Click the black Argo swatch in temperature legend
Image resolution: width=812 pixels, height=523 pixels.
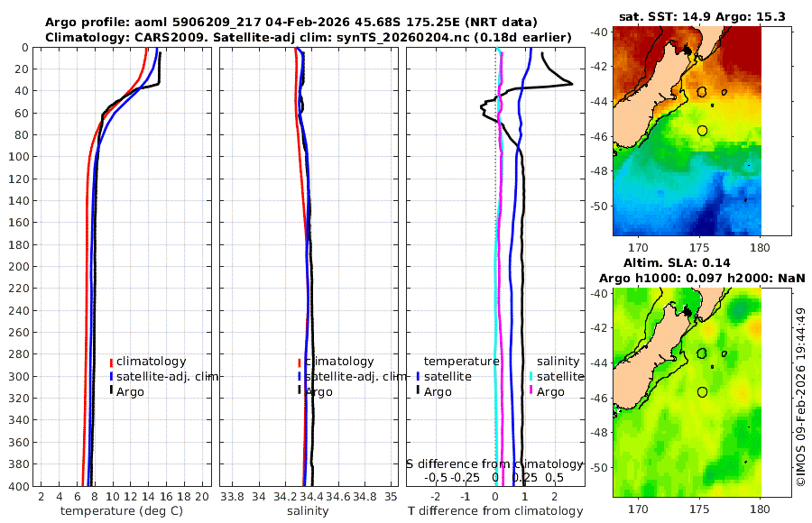112,390
